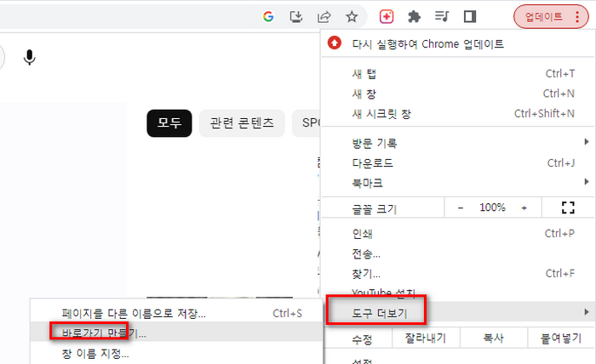Open the red plus extension icon
The height and width of the screenshot is (364, 596).
tap(387, 16)
